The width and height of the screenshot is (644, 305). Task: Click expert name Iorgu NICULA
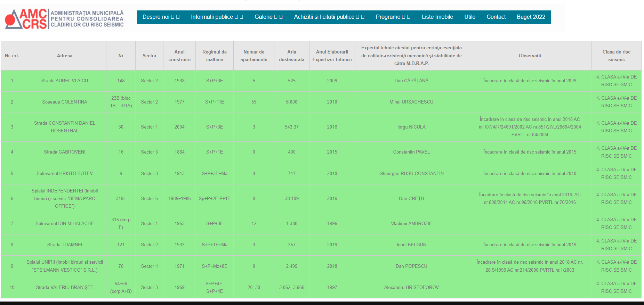pyautogui.click(x=411, y=127)
